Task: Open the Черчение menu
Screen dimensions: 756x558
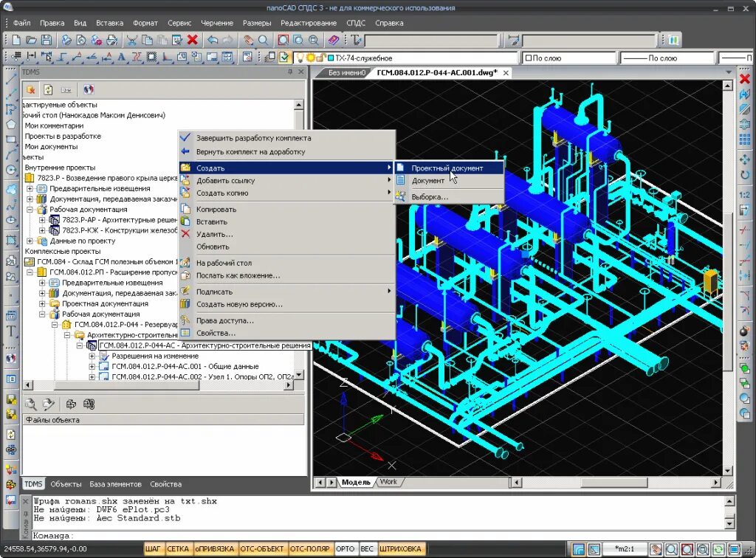Action: tap(217, 23)
